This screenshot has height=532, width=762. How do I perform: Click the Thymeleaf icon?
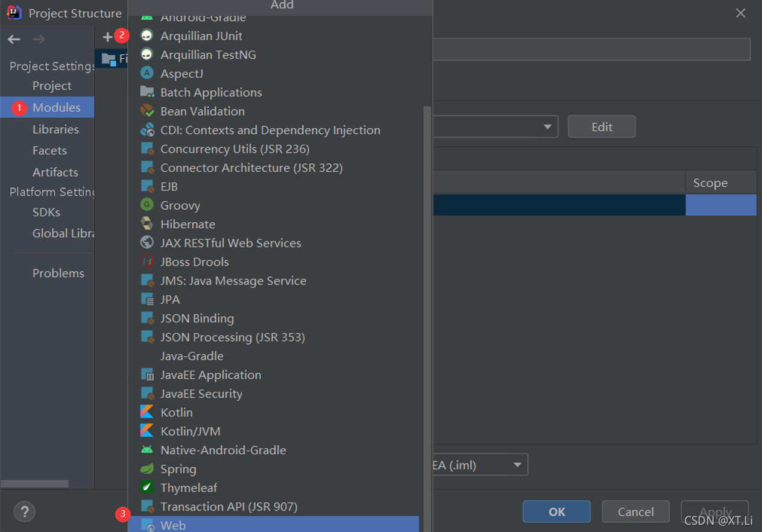pyautogui.click(x=146, y=487)
